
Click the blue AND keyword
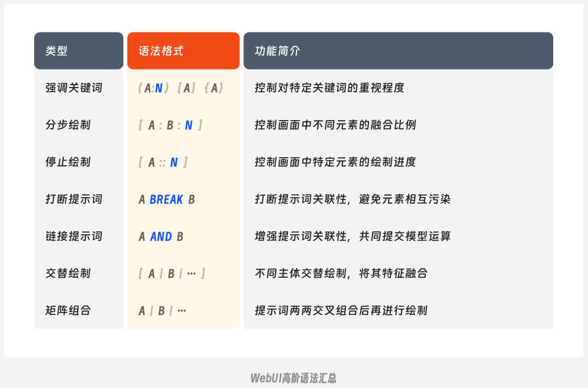click(x=161, y=237)
